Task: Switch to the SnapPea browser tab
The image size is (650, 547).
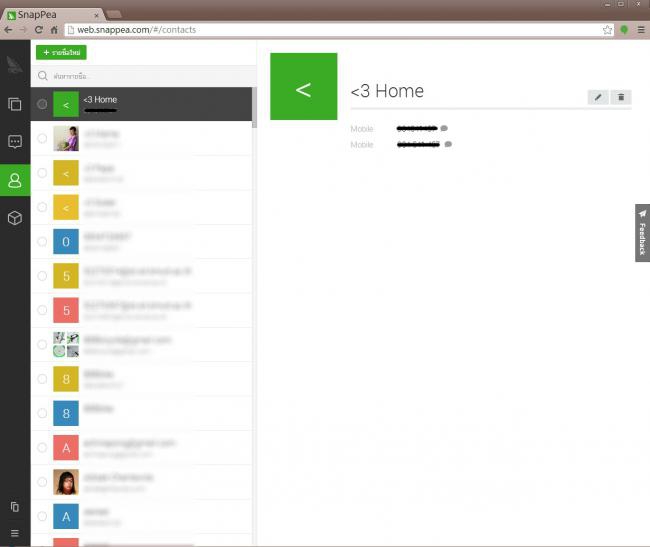Action: 51,15
